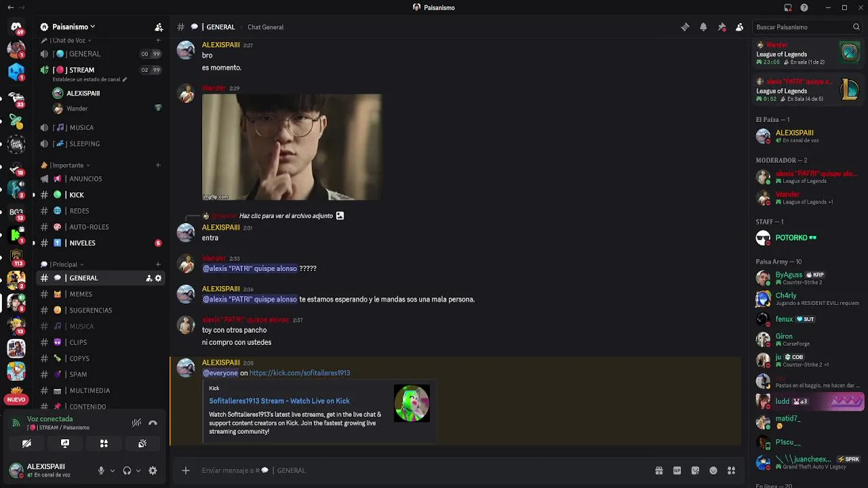Open the KICK text channel
868x488 pixels.
tap(100, 195)
